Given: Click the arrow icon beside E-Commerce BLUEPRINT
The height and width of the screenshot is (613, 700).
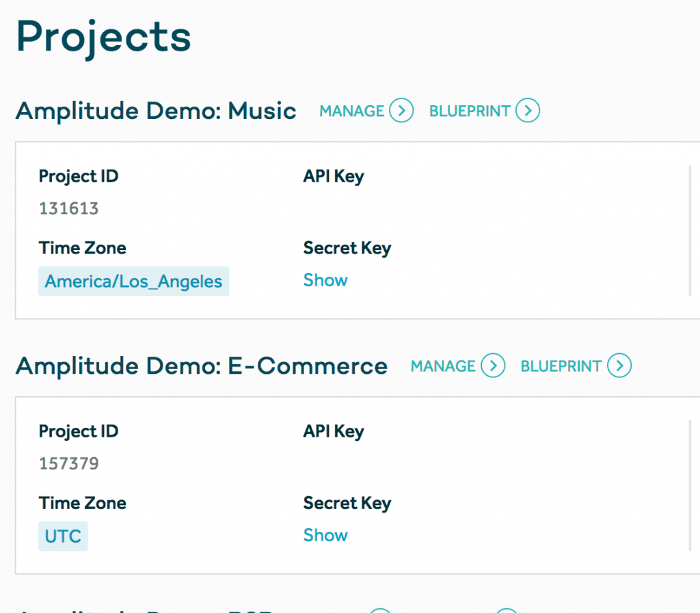Looking at the screenshot, I should 619,366.
